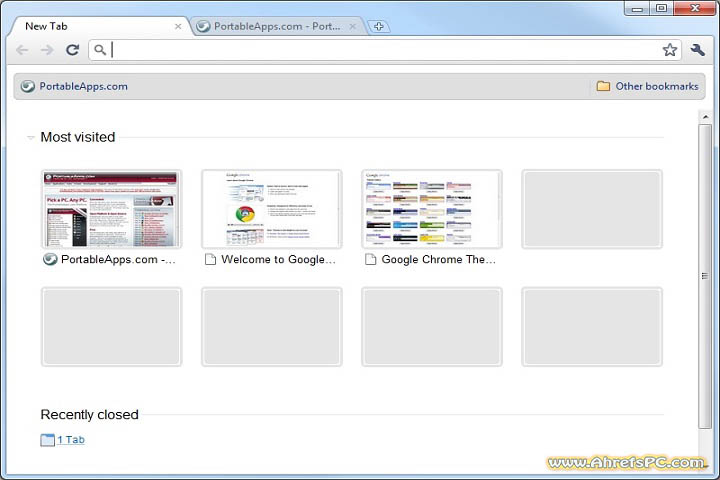Screen dimensions: 720x480
Task: Click the PortableApps.com bookmark icon in bookmarks bar
Action: [28, 86]
